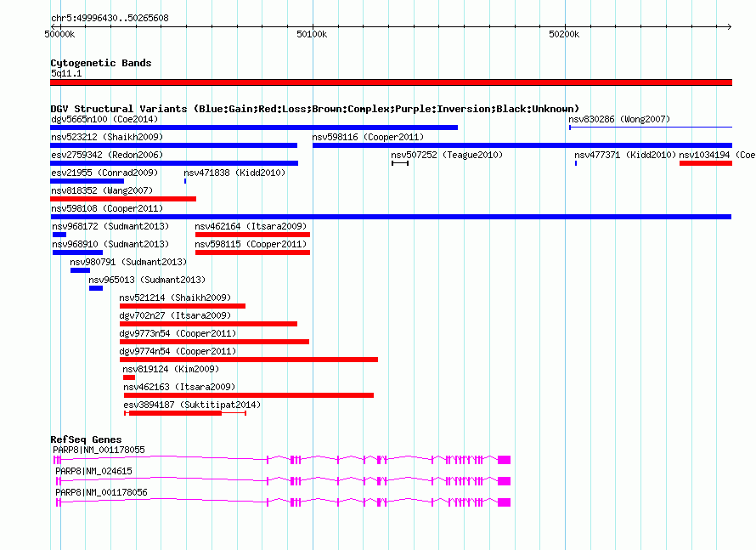Click the PARP8|NM_001178056 transcript label
The height and width of the screenshot is (550, 756).
pyautogui.click(x=101, y=492)
